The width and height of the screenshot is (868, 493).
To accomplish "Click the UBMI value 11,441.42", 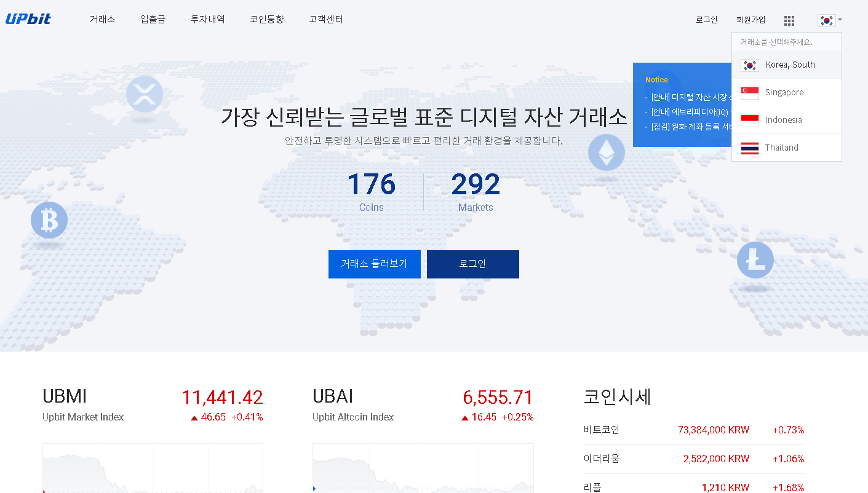I will [x=222, y=397].
